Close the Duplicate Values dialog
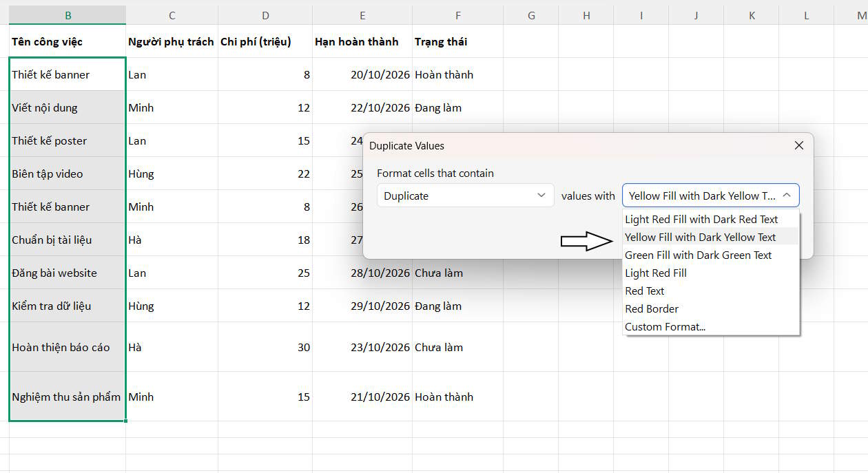The image size is (868, 473). [x=799, y=146]
